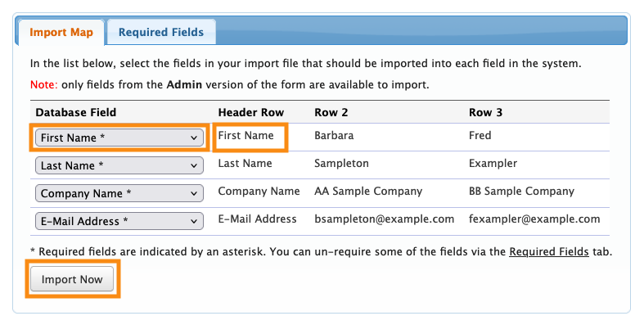Select the bsampleton@example.com cell
The image size is (644, 334).
tap(384, 219)
